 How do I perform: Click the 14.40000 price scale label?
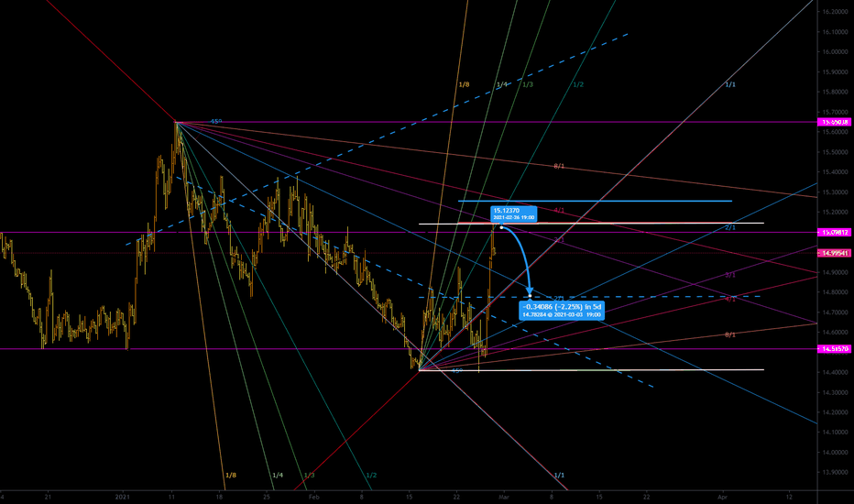pos(836,372)
